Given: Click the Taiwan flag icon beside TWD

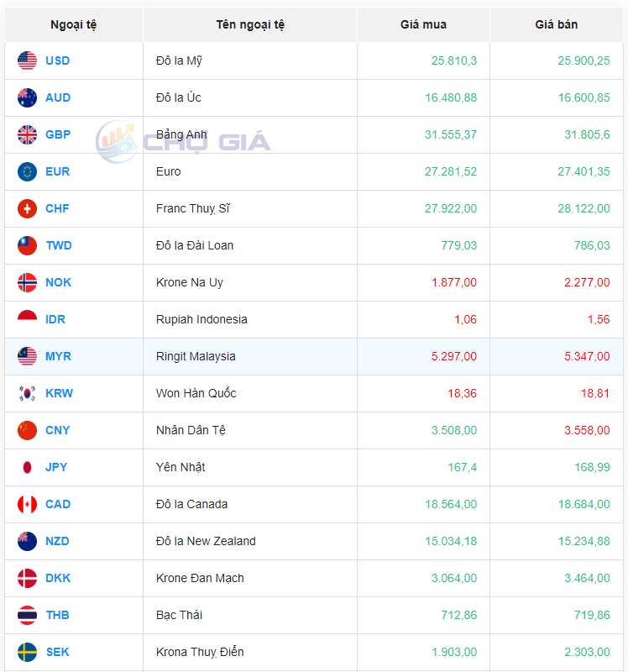Looking at the screenshot, I should (27, 245).
